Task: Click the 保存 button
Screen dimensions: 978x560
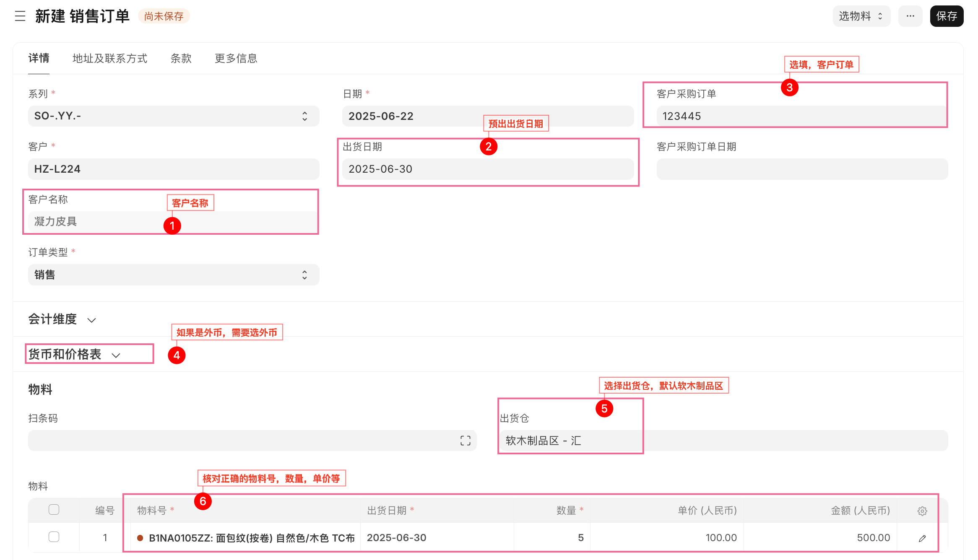Action: click(x=946, y=16)
